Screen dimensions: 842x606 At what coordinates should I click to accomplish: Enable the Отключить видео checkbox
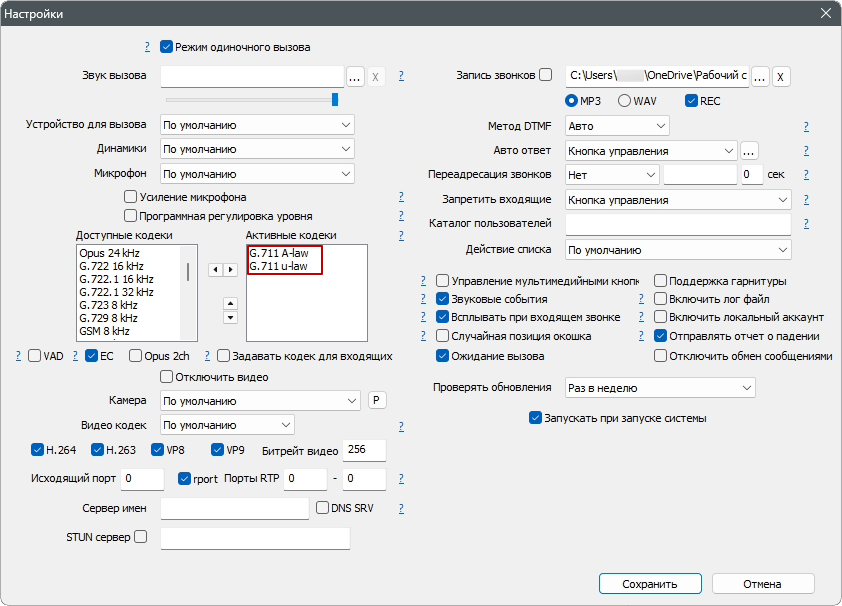[167, 377]
